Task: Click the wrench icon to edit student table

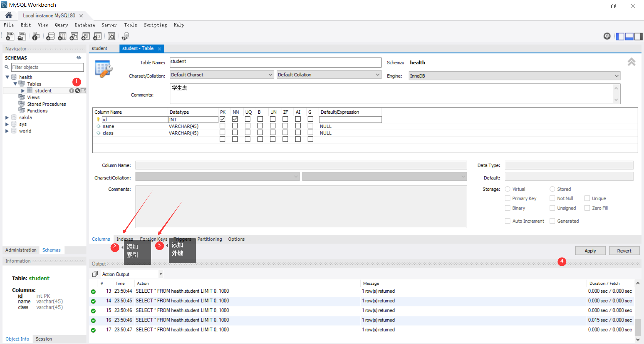Action: pyautogui.click(x=77, y=91)
